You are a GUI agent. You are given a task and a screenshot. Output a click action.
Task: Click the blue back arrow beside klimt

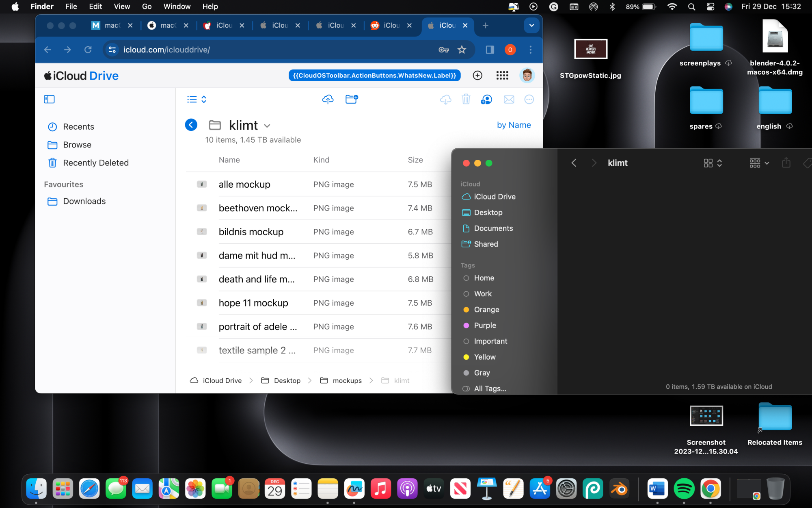click(191, 125)
